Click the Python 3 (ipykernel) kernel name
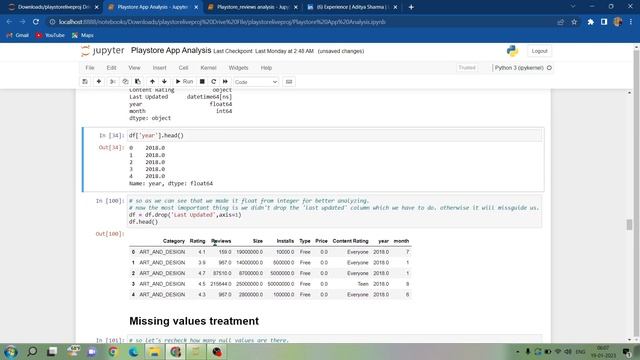The image size is (640, 360). [519, 68]
